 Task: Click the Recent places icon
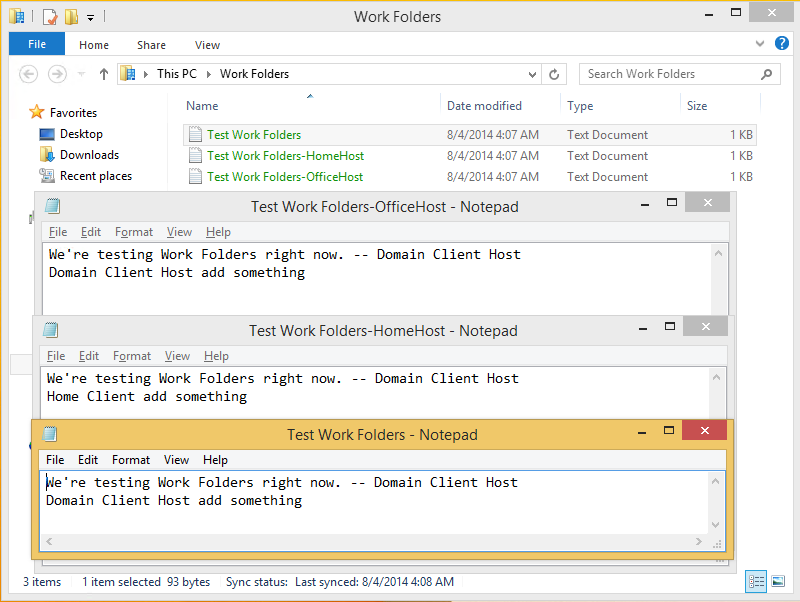coord(47,175)
